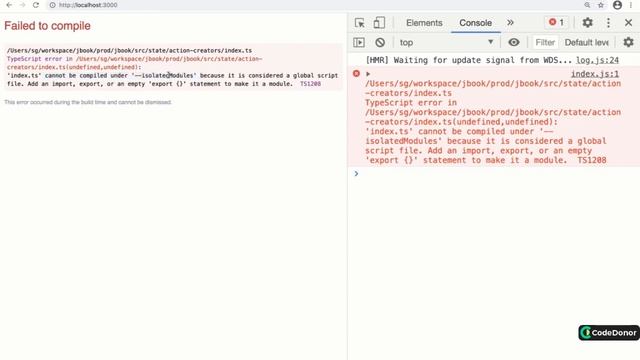Show the console sidebar

click(359, 42)
